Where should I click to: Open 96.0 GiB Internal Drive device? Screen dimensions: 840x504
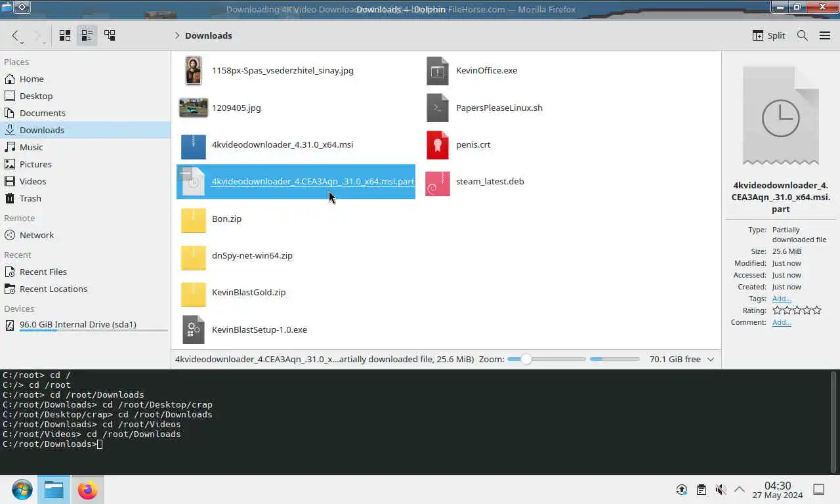click(x=85, y=324)
